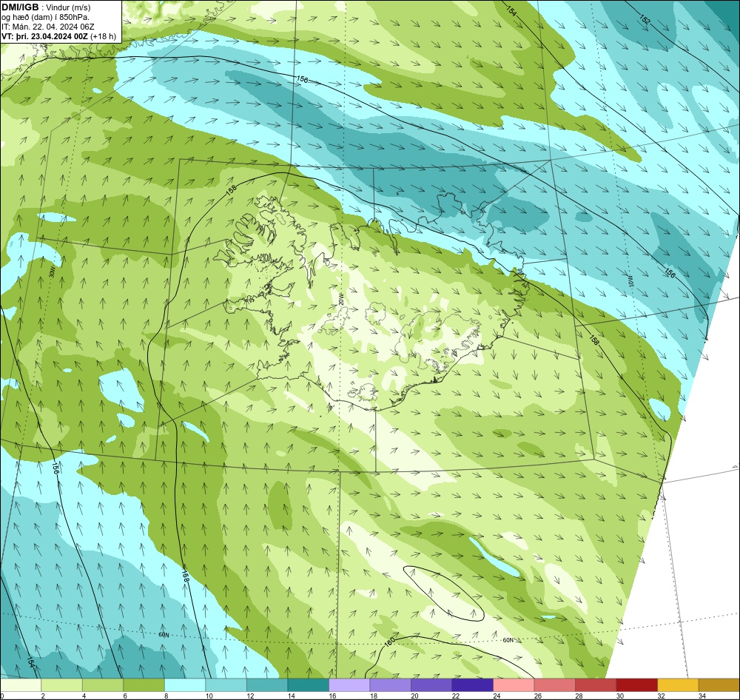Pick the dark red 30–32 legend swatch

pos(636,685)
